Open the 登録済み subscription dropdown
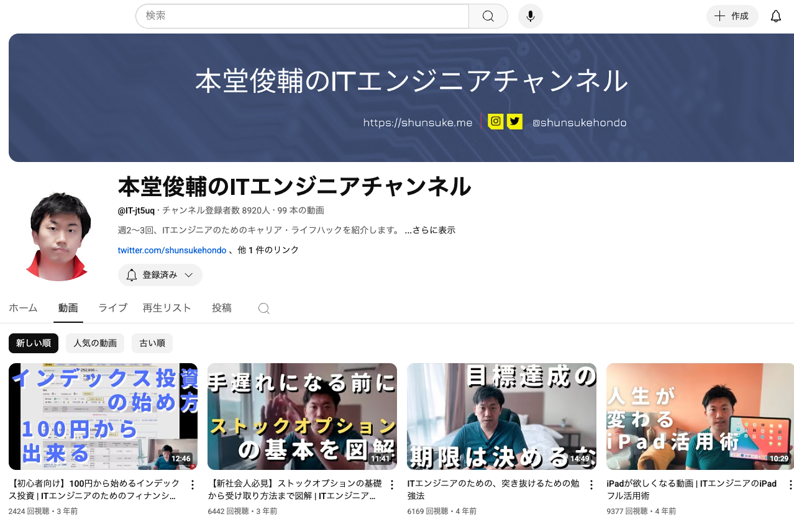794x532 pixels. tap(160, 275)
